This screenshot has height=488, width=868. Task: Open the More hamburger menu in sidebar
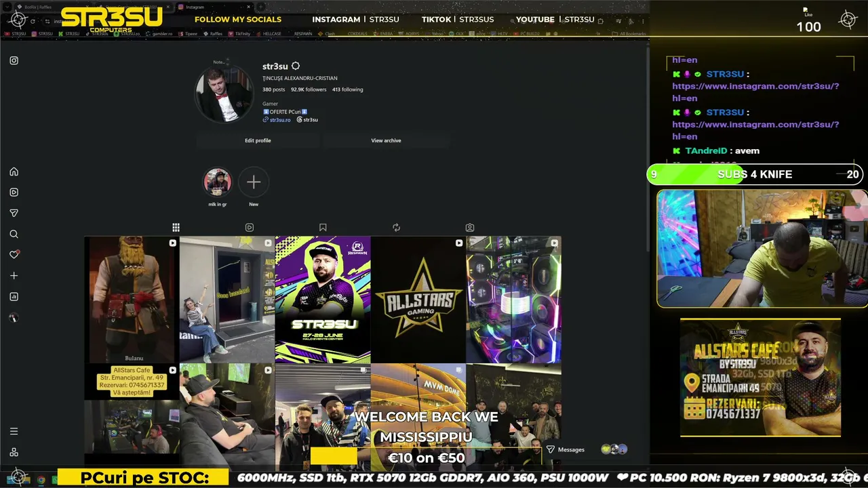click(14, 431)
